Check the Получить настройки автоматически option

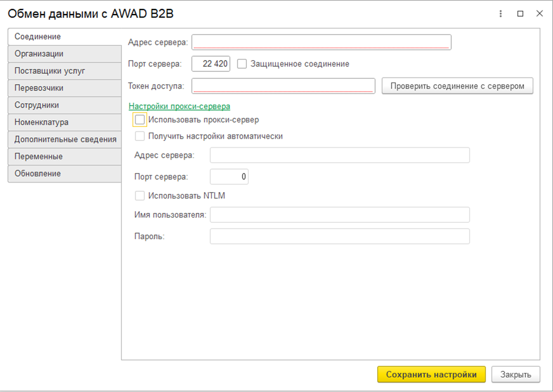pyautogui.click(x=140, y=136)
